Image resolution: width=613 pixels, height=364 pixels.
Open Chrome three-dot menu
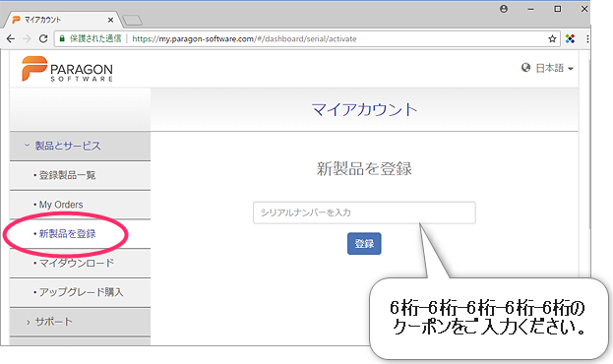click(587, 38)
